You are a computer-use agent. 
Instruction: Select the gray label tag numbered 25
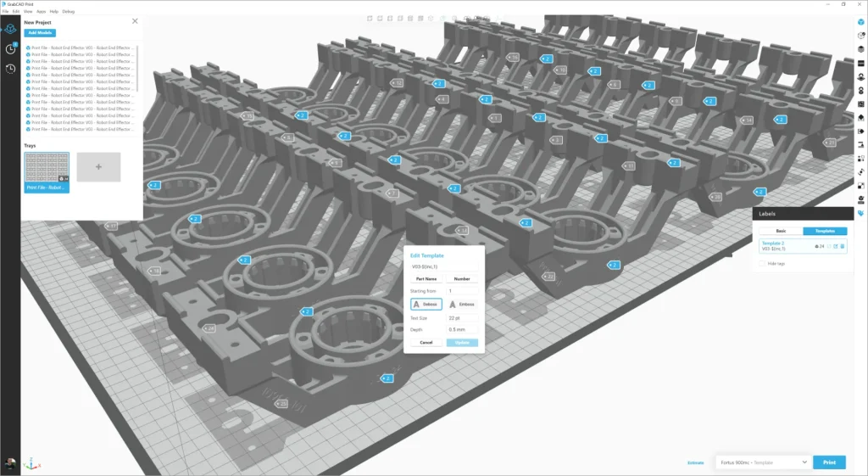pos(281,404)
